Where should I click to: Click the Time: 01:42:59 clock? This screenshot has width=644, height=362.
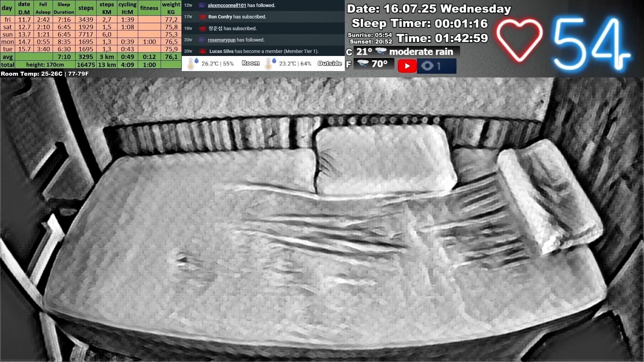click(x=442, y=38)
